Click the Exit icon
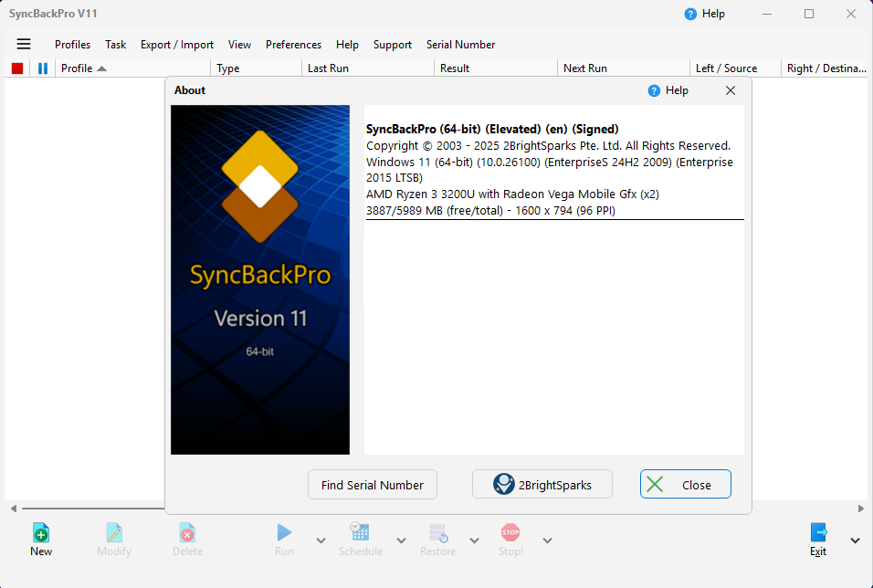The height and width of the screenshot is (588, 873). 818,532
